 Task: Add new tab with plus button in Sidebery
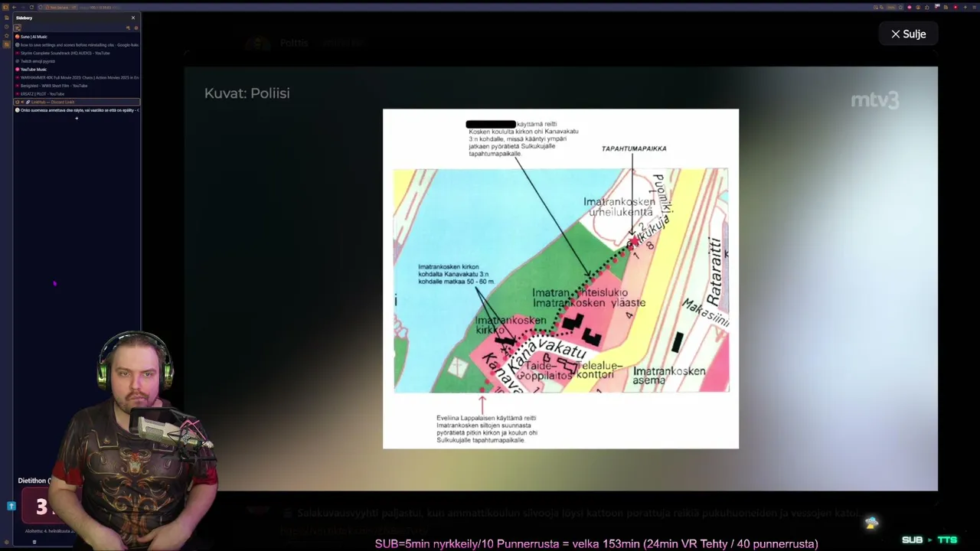[x=77, y=118]
